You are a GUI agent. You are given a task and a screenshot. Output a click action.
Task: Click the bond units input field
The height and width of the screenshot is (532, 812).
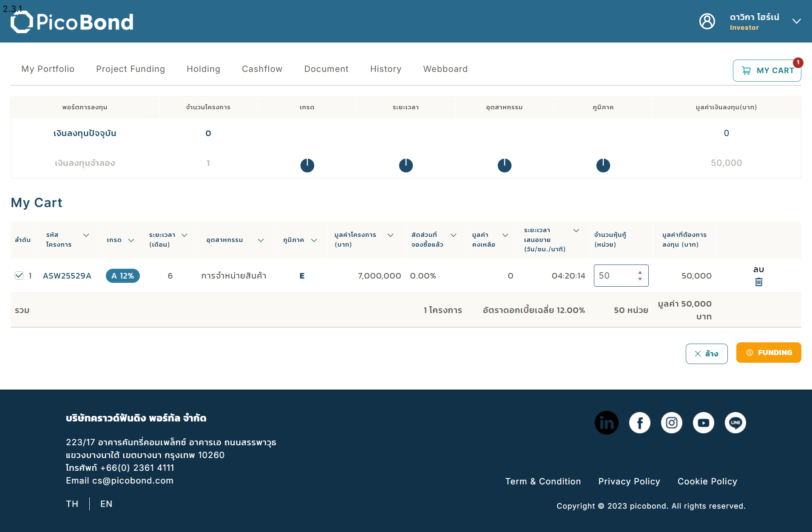pyautogui.click(x=621, y=276)
